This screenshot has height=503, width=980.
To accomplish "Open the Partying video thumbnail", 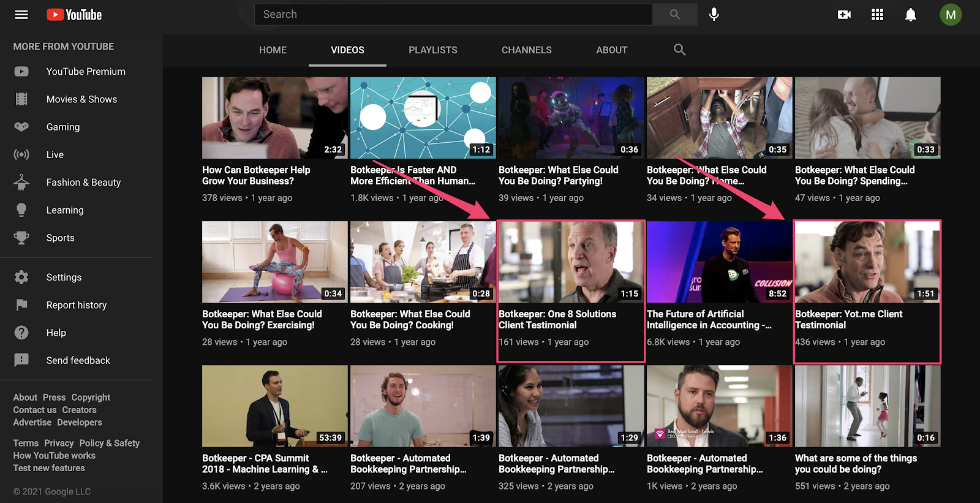I will (x=571, y=118).
